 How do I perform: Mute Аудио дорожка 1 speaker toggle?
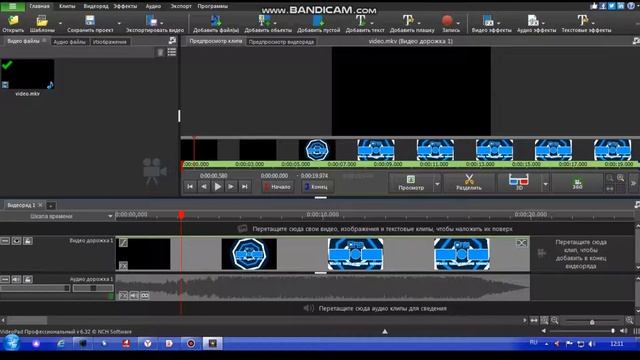pyautogui.click(x=16, y=279)
